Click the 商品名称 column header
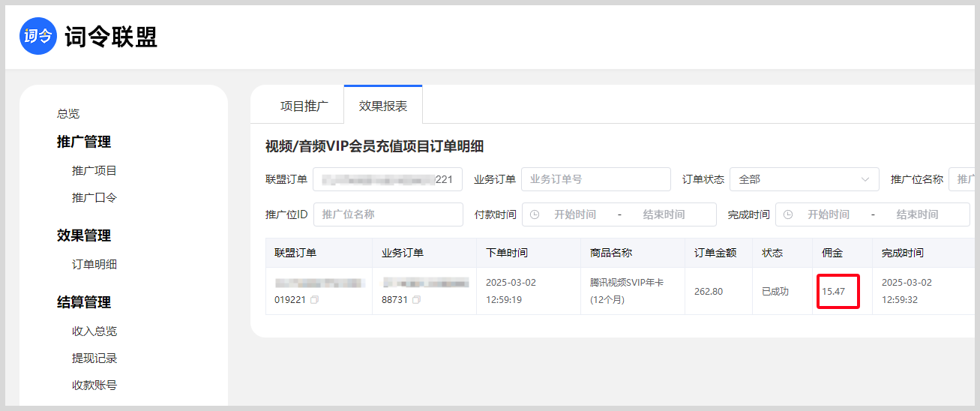The image size is (980, 411). 611,253
